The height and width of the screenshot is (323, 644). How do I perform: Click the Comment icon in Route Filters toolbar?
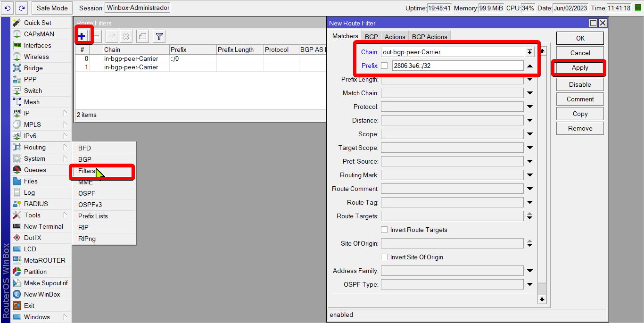pyautogui.click(x=143, y=36)
